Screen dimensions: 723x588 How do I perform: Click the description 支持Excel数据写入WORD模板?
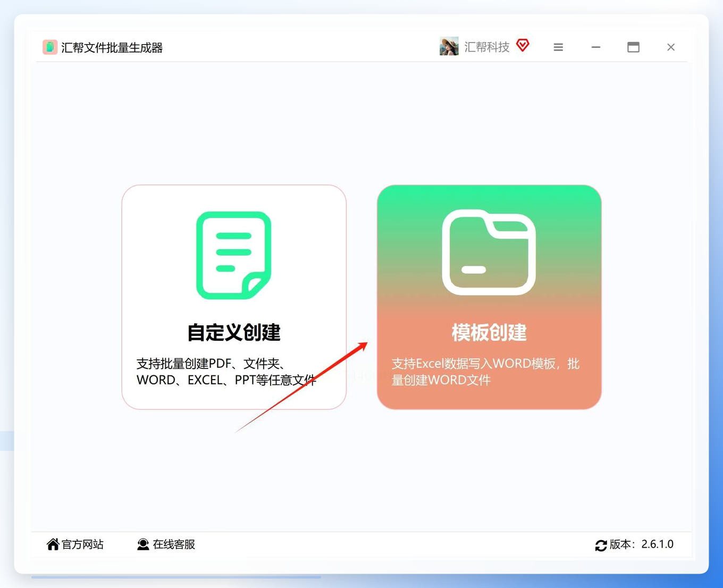pos(486,372)
